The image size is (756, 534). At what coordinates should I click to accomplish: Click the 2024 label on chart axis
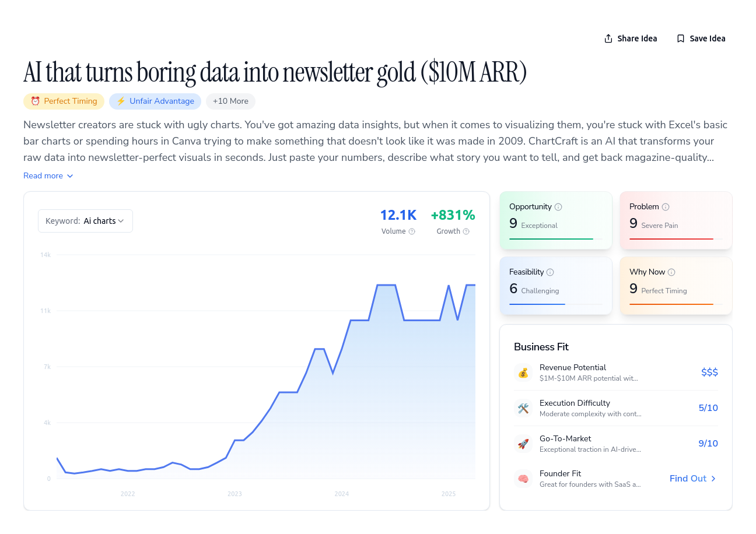(342, 494)
